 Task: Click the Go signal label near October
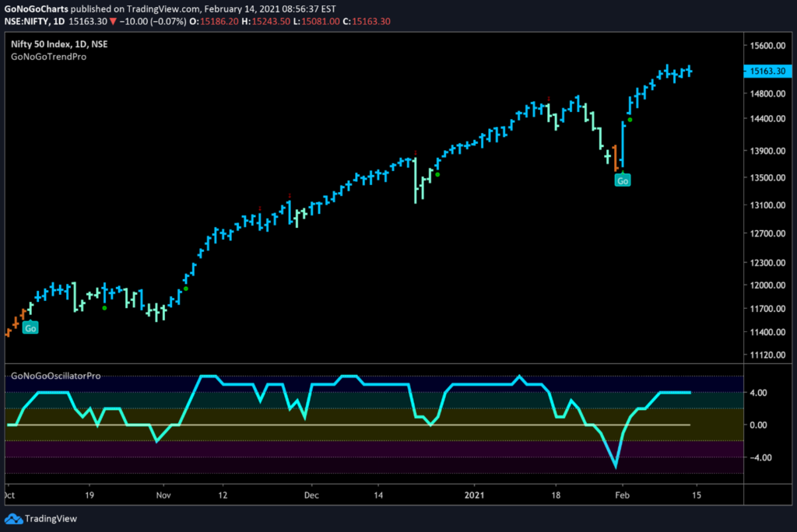[x=30, y=328]
